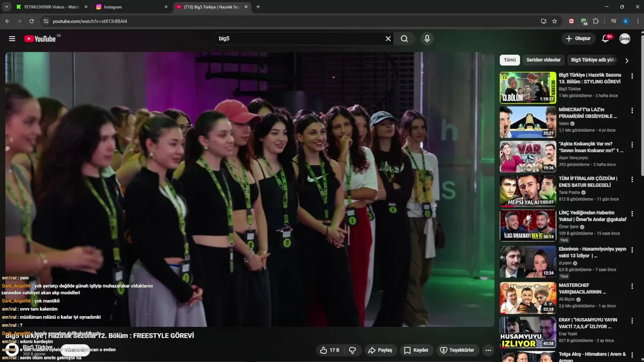Go back with the browser back arrow
Image resolution: width=644 pixels, height=362 pixels.
point(7,21)
